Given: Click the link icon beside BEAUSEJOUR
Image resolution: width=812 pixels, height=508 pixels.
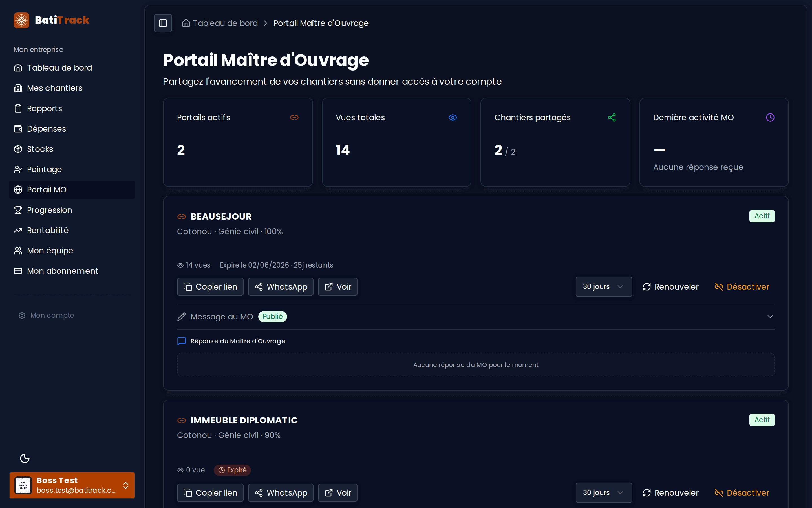Looking at the screenshot, I should 182,217.
